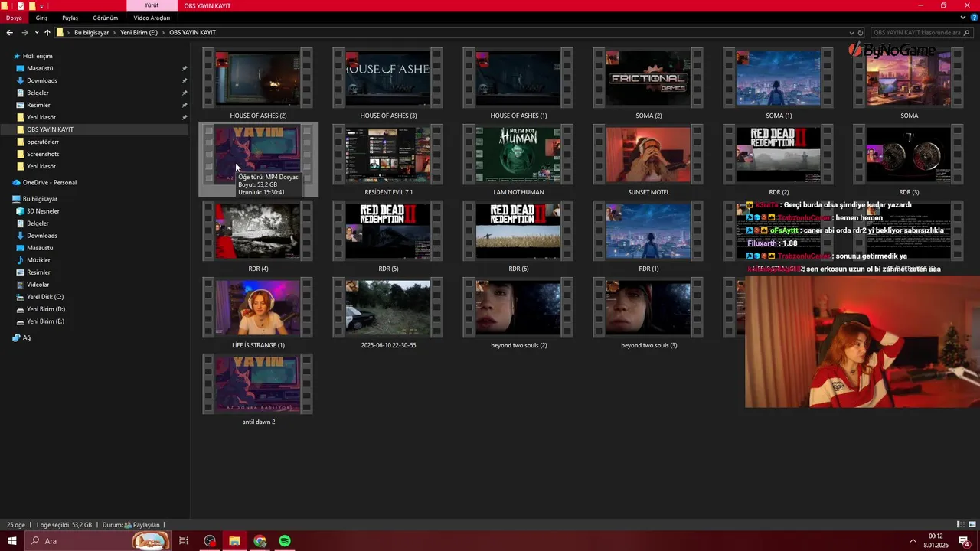Select the RDR (5) video thumbnail
Viewport: 980px width, 551px height.
click(388, 231)
